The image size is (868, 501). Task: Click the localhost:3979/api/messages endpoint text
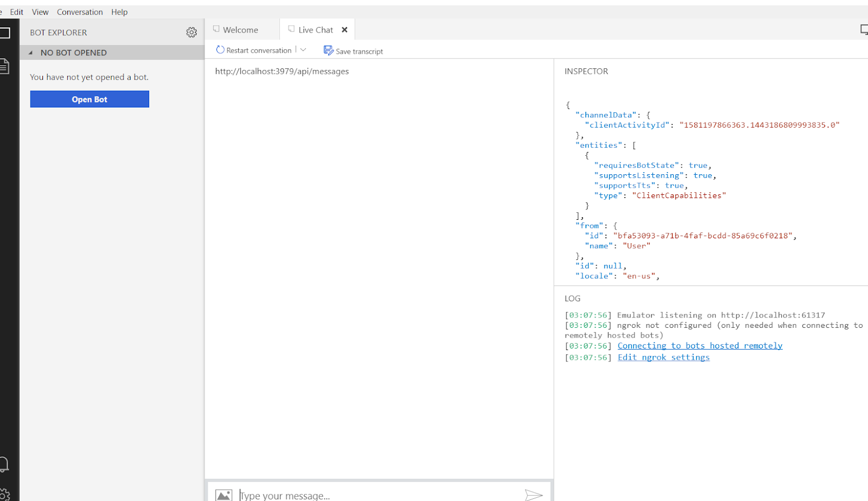282,71
